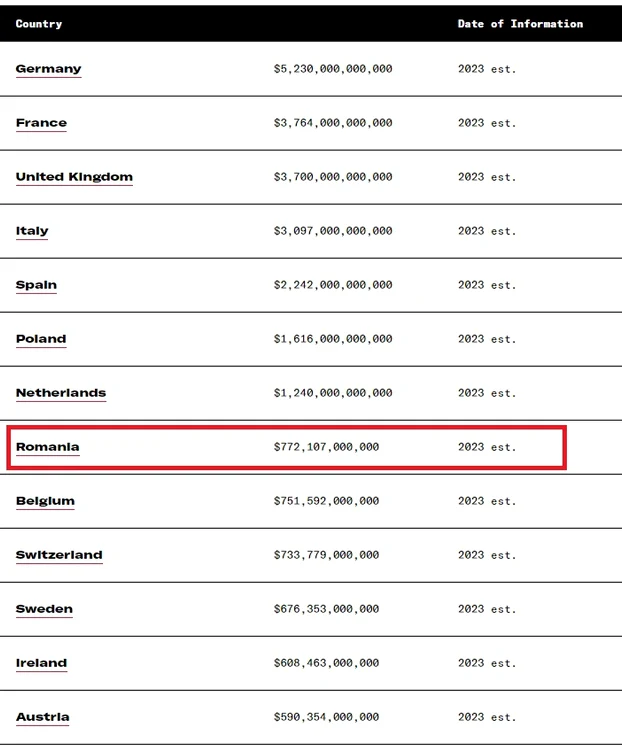
Task: Click Austria's $590,354,000,000 value
Action: (326, 717)
